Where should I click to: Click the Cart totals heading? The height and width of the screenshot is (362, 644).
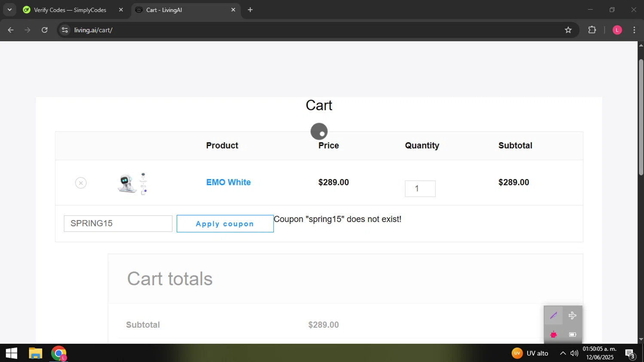[x=170, y=279]
